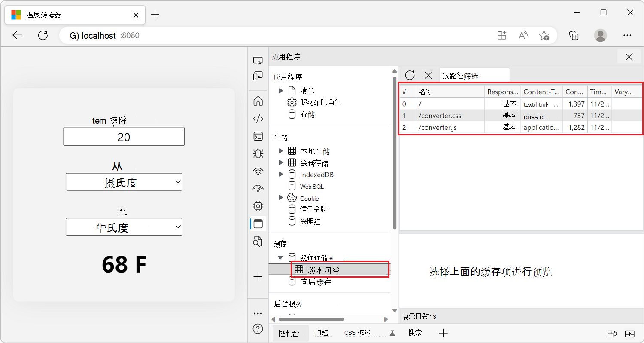Click the temperature input field showing 20

(x=124, y=137)
